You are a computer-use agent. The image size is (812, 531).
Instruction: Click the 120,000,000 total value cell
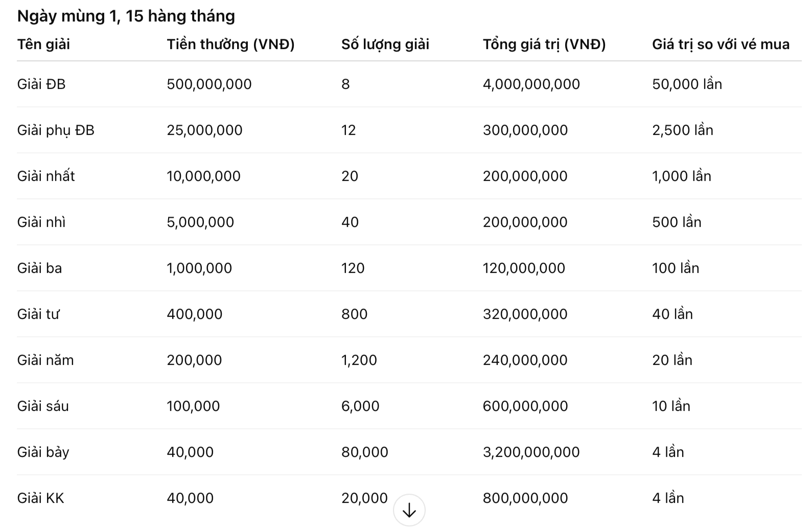[x=524, y=268]
